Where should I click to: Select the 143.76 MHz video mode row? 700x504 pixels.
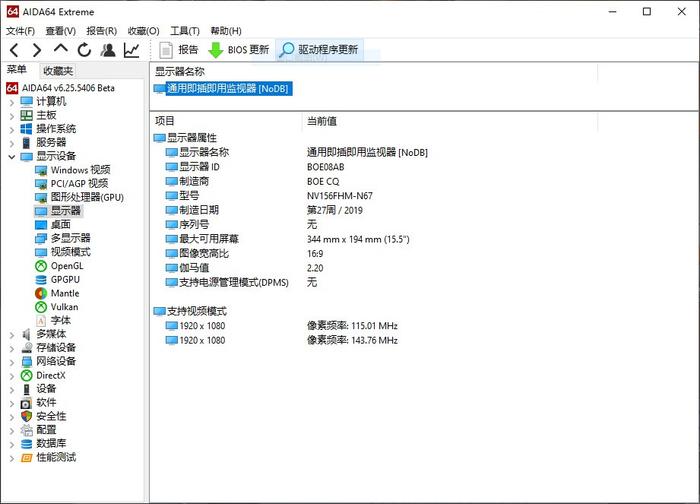281,340
